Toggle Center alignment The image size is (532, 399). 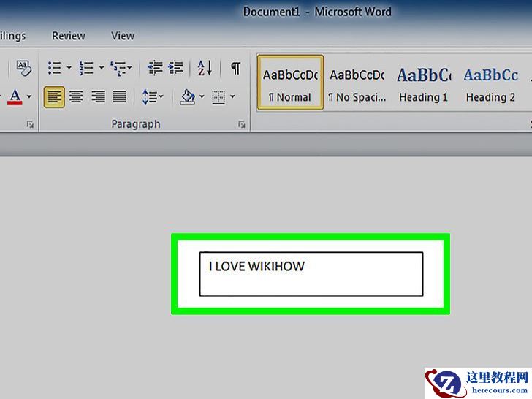tap(76, 97)
